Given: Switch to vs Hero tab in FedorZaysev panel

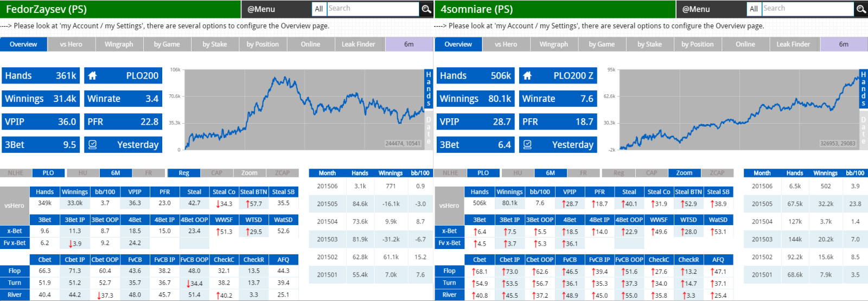Looking at the screenshot, I should tap(71, 44).
